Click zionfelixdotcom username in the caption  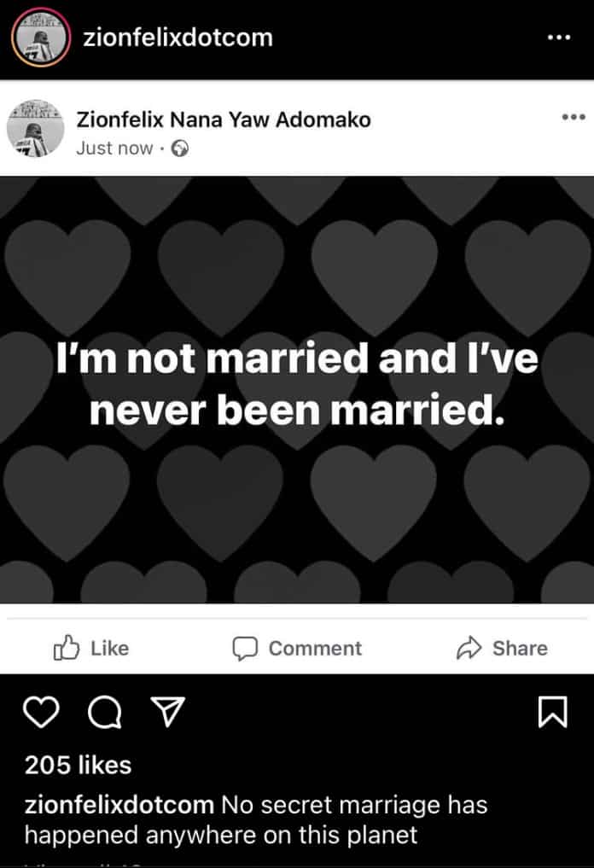point(119,804)
